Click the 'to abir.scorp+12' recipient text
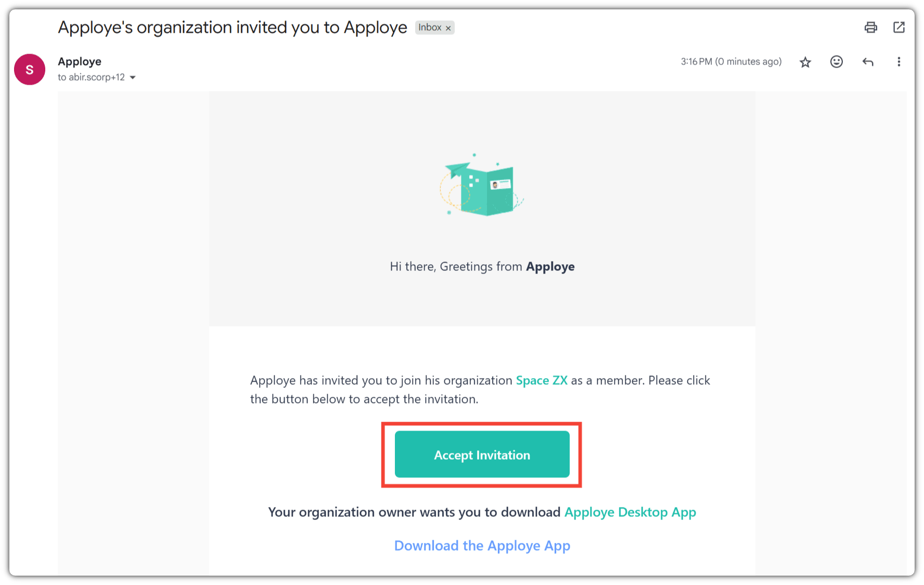 pos(91,77)
